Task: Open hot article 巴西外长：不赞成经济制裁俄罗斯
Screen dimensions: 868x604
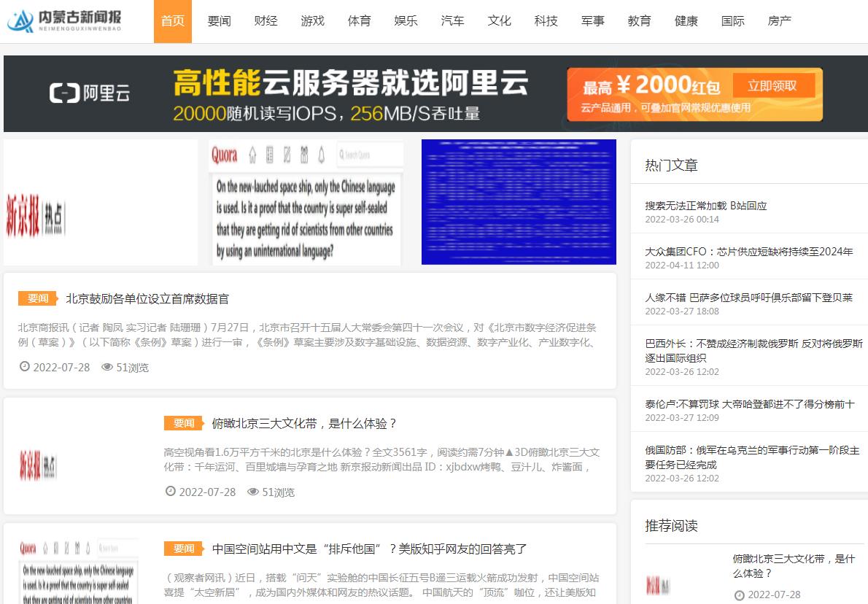Action: tap(754, 350)
